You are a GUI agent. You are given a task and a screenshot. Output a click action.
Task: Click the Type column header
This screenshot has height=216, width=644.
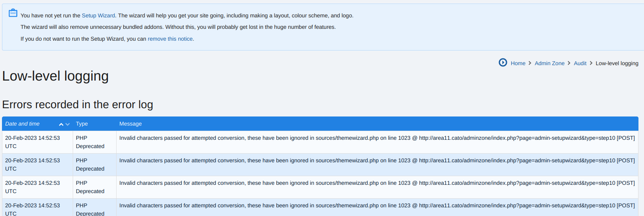(x=82, y=124)
